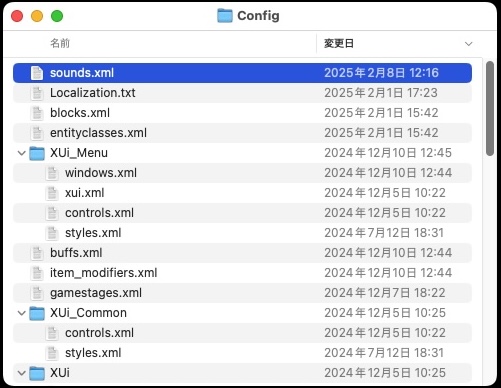This screenshot has width=501, height=388.
Task: Collapse the XUi folder disclosure arrow
Action: pyautogui.click(x=22, y=373)
